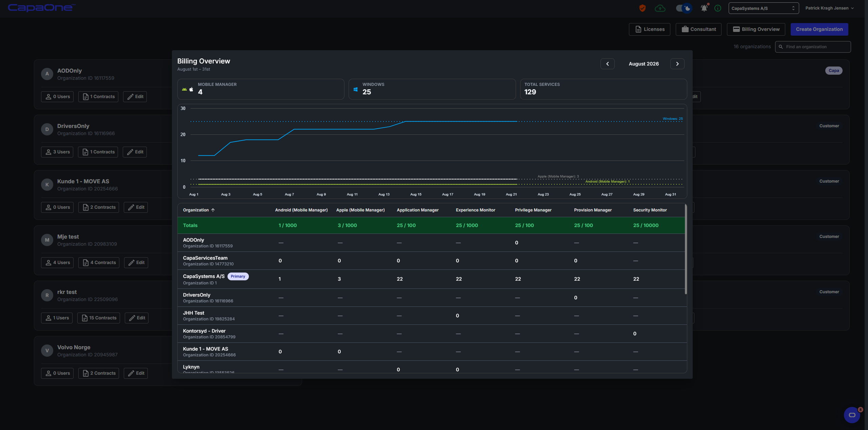
Task: Sort the table by Organization column
Action: 199,210
